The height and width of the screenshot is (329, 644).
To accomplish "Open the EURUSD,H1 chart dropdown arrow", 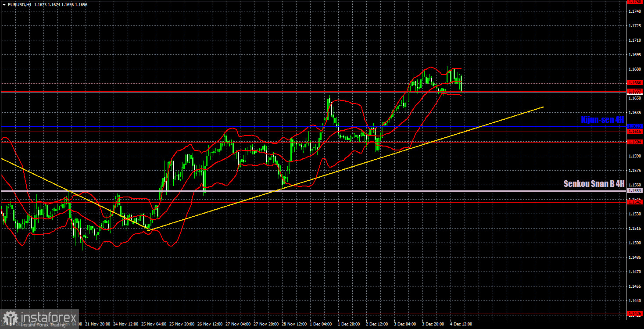I will pos(4,4).
